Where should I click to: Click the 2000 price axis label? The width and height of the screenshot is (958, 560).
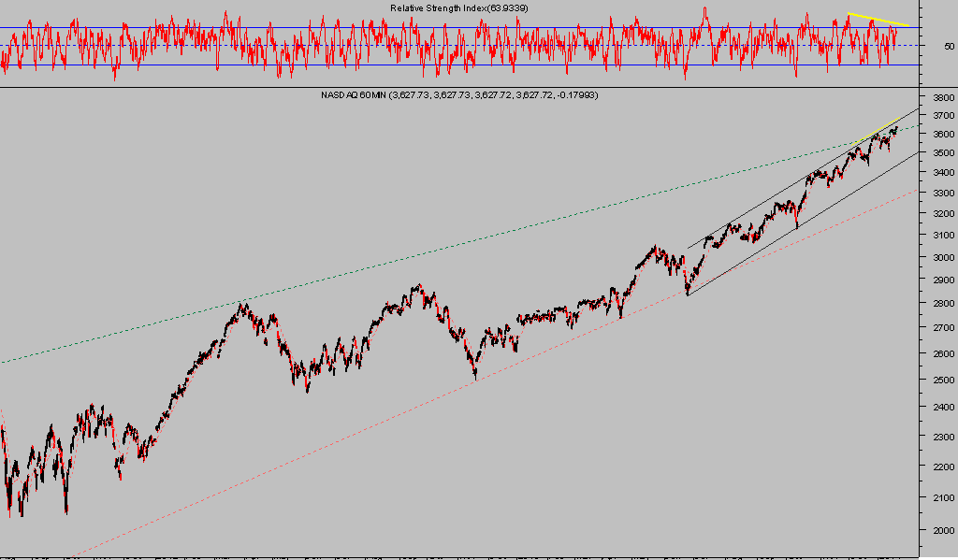click(942, 530)
